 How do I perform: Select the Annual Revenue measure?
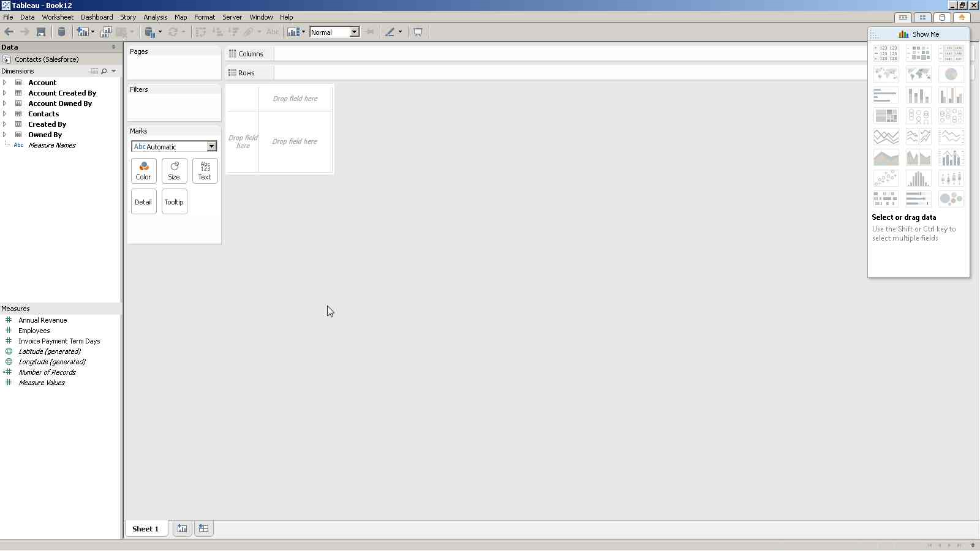click(43, 320)
